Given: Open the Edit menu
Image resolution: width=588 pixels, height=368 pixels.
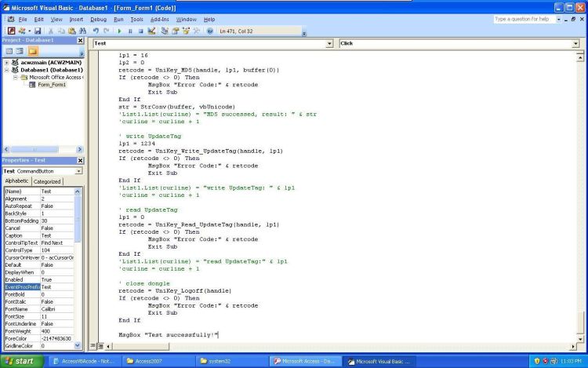Looking at the screenshot, I should 38,19.
